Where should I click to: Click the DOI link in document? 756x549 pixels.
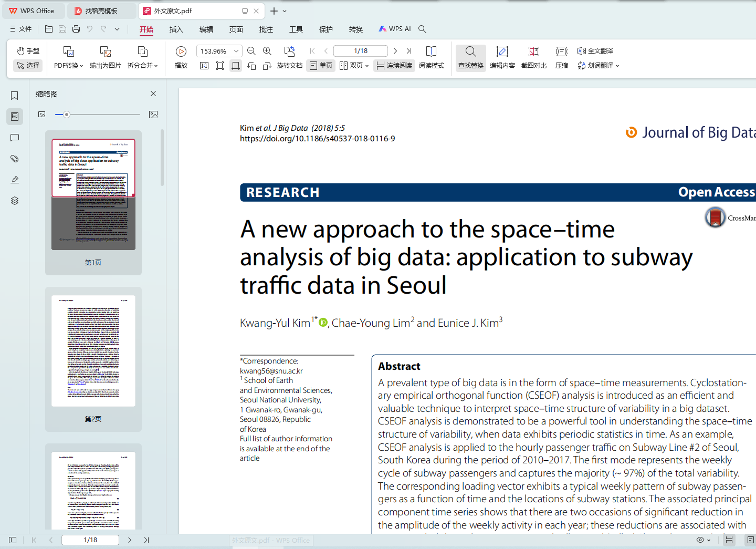tap(317, 139)
